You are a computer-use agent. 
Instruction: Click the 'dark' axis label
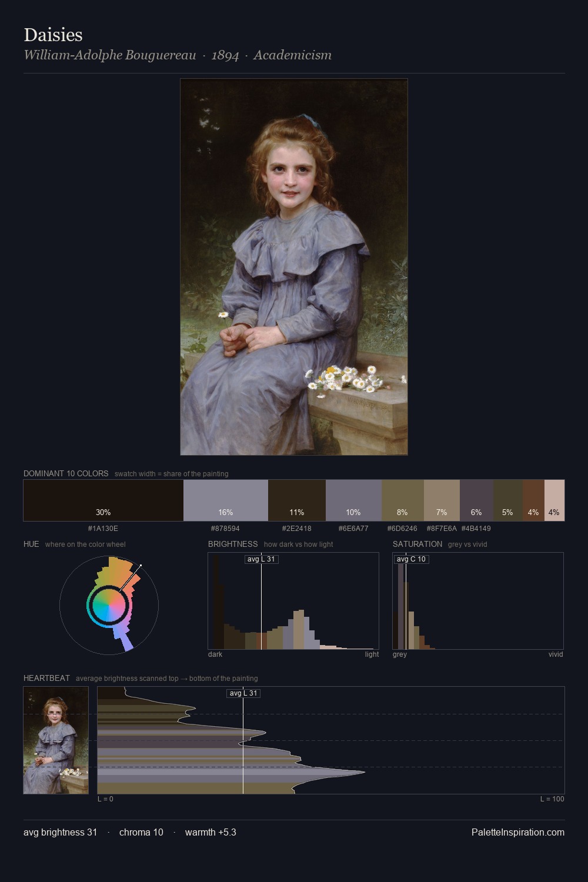point(215,654)
